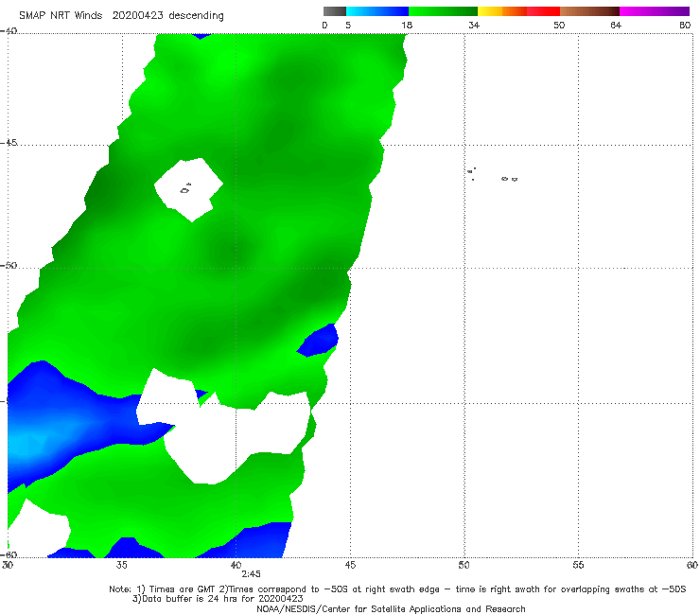Click the colorbar label 64
This screenshot has width=700, height=615.
616,25
